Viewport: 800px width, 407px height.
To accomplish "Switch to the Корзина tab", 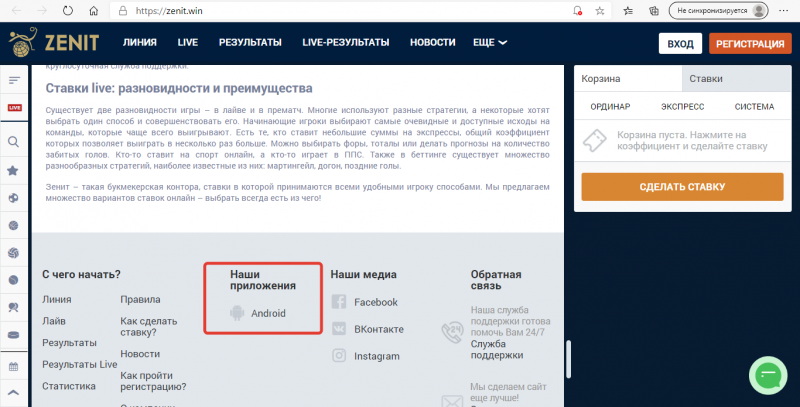I will pos(628,79).
